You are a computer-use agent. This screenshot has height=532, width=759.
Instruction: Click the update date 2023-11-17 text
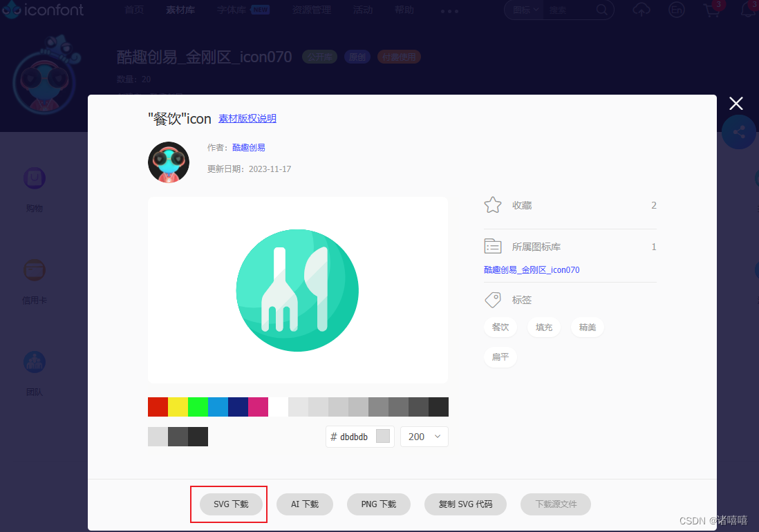[x=270, y=169]
